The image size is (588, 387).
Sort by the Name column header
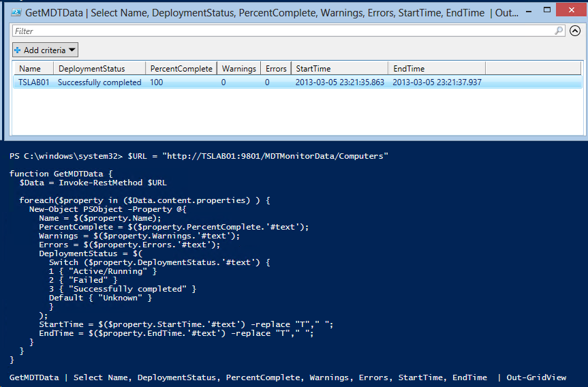click(x=31, y=68)
